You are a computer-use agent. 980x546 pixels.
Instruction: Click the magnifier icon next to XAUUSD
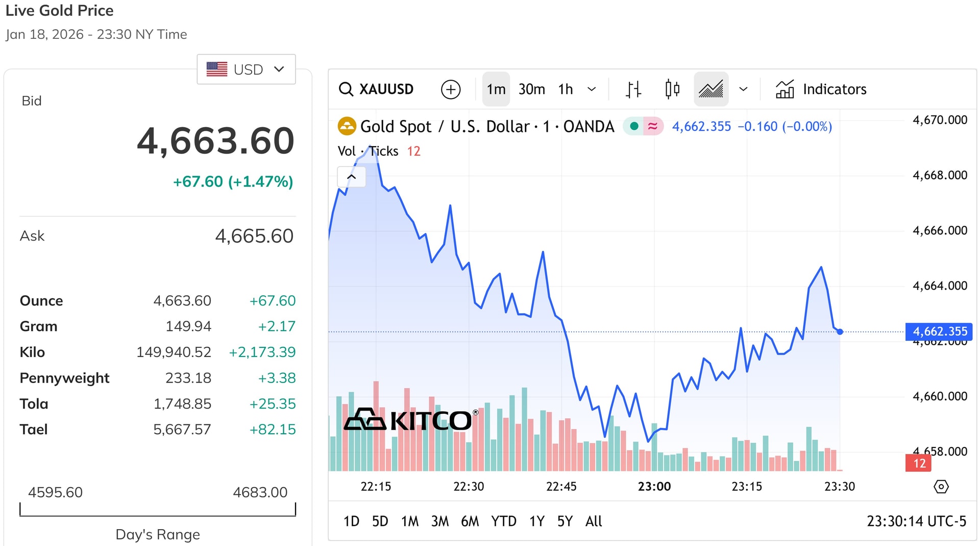347,89
